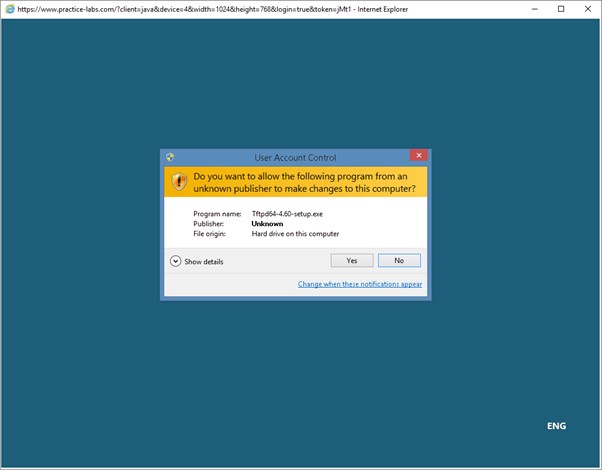This screenshot has width=602, height=470.
Task: Click the 'Show details' label text
Action: click(204, 261)
